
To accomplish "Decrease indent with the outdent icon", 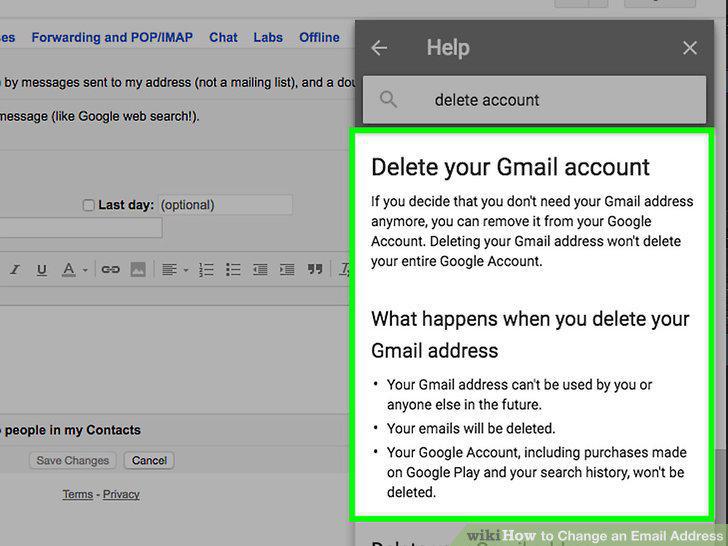I will (260, 269).
